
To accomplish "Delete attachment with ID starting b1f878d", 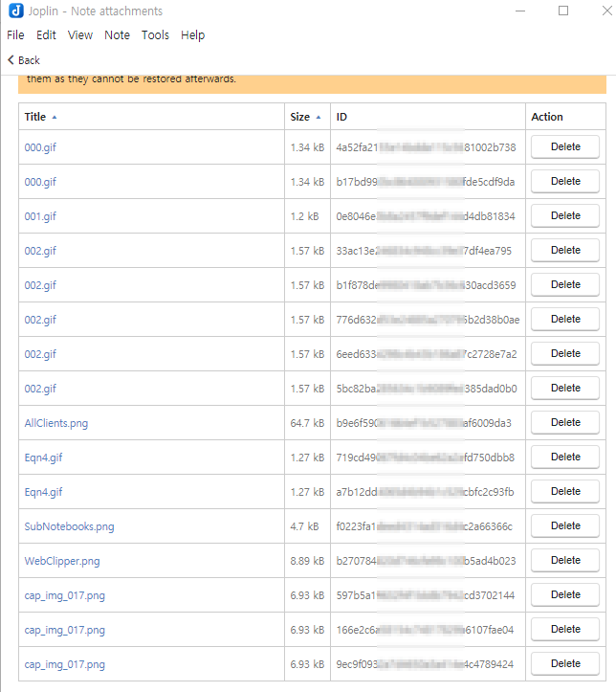I will tap(565, 284).
